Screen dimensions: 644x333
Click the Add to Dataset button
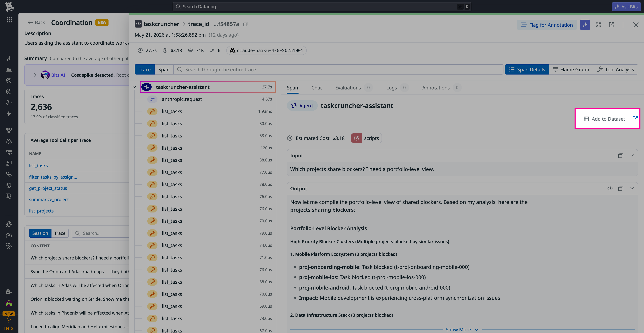[x=604, y=119]
